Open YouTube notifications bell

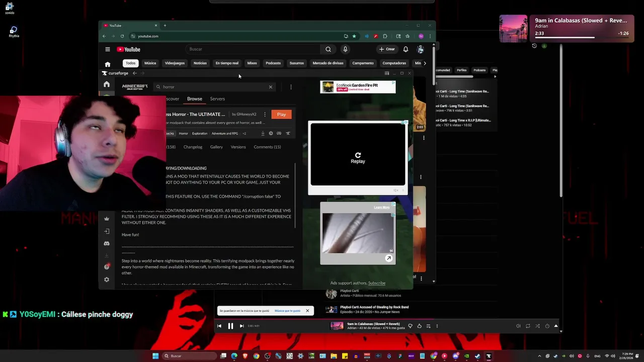pos(406,49)
